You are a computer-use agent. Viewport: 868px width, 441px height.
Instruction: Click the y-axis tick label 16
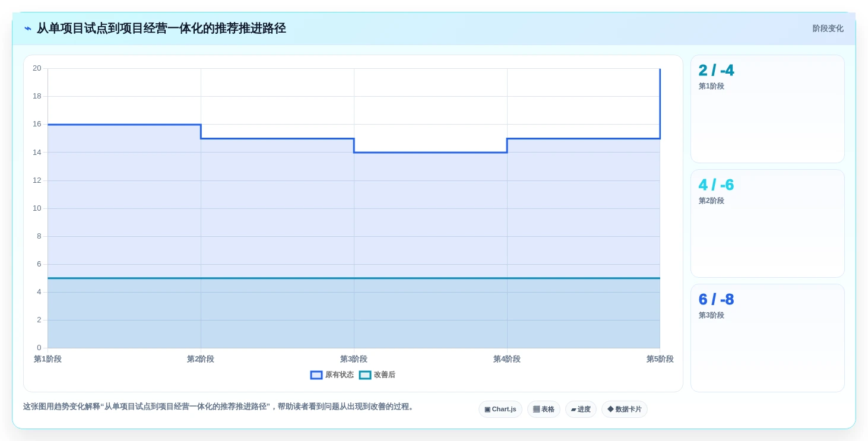coord(37,124)
